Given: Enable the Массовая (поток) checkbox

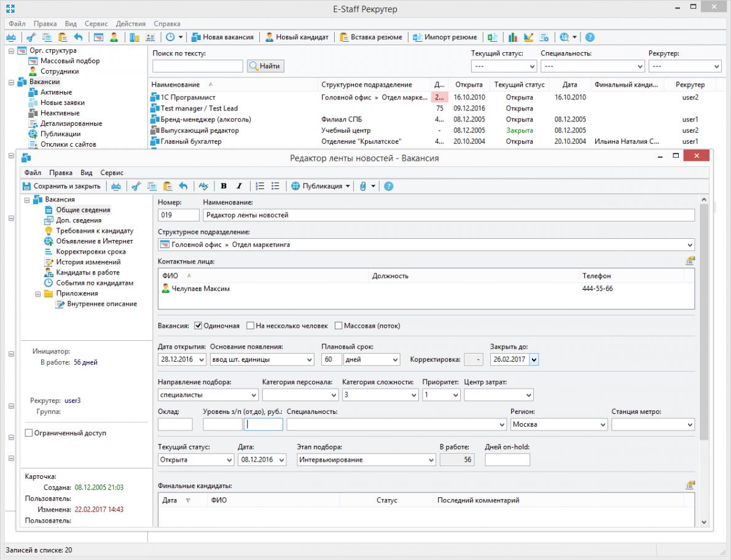Looking at the screenshot, I should (x=338, y=325).
